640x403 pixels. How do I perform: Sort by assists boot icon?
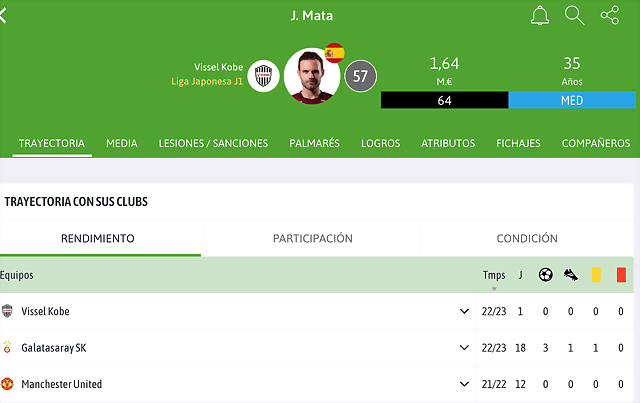tap(571, 275)
